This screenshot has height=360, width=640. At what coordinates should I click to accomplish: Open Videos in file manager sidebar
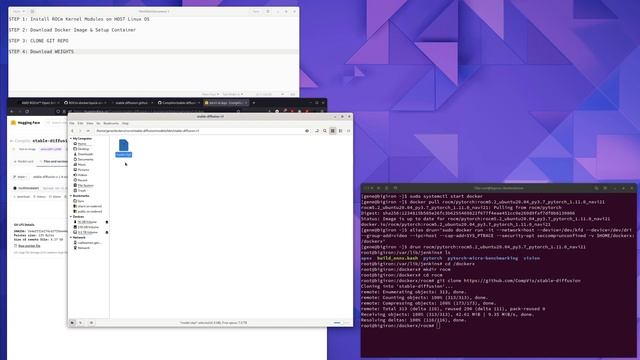point(82,175)
